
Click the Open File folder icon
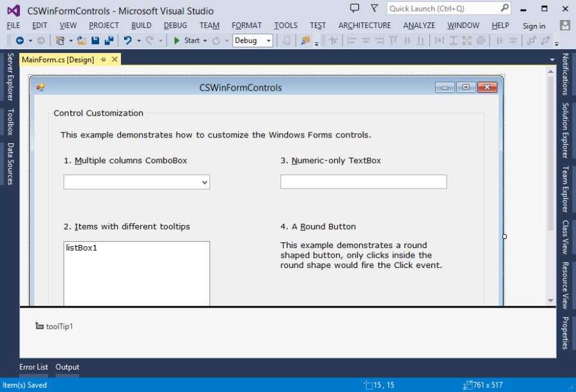click(x=81, y=40)
